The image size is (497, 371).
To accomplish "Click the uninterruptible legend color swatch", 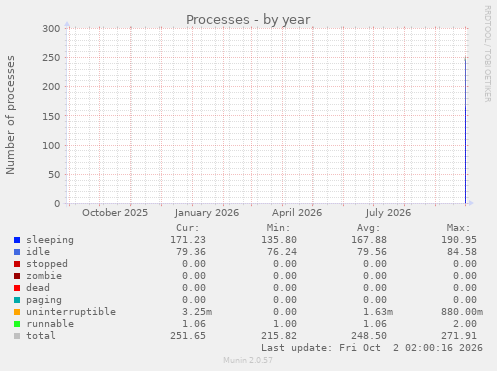I will [17, 312].
